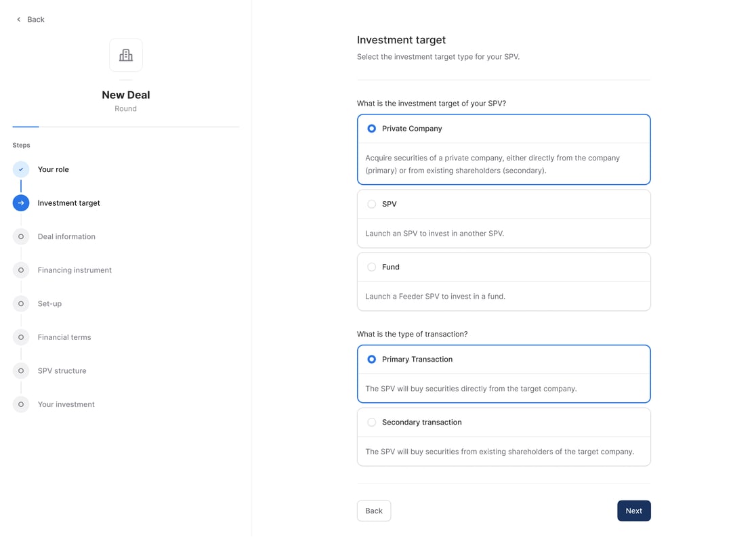Click the deal progress bar

126,127
